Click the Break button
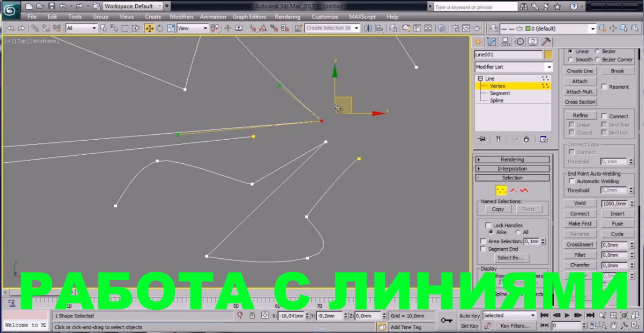 tap(617, 71)
